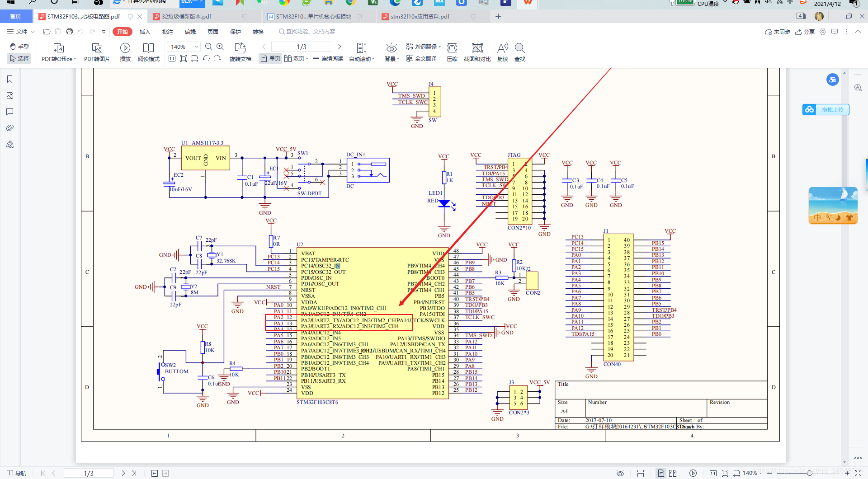Share the document (分享)
This screenshot has height=479, width=868.
click(x=805, y=32)
